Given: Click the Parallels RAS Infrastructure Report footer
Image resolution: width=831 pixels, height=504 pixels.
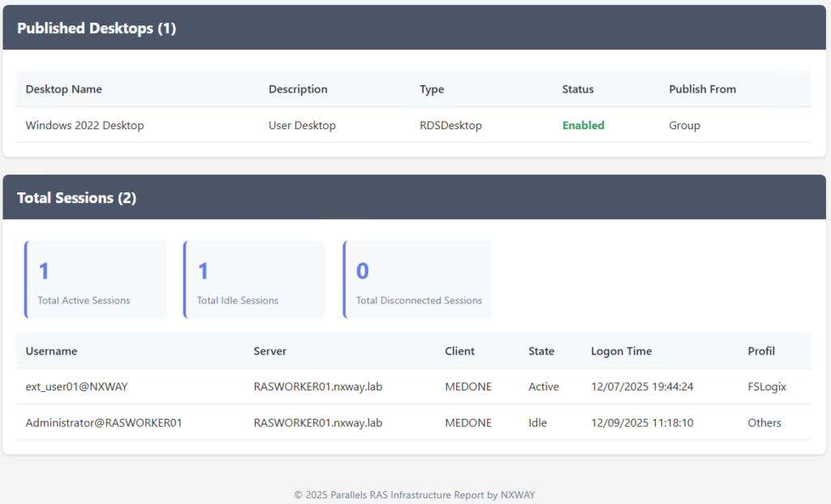Looking at the screenshot, I should click(x=415, y=494).
